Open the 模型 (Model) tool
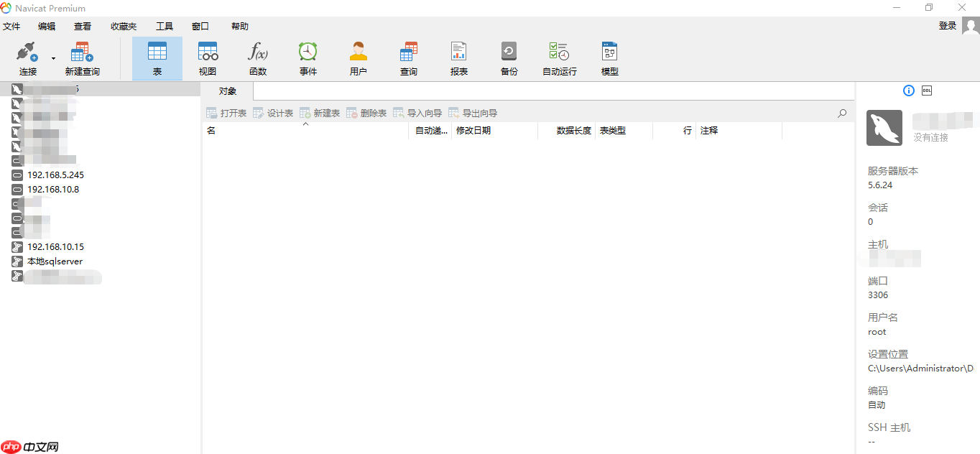 [609, 57]
